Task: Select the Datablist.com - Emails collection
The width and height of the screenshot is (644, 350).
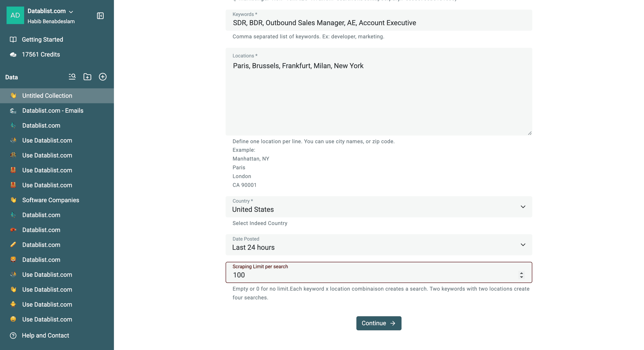Action: (53, 111)
